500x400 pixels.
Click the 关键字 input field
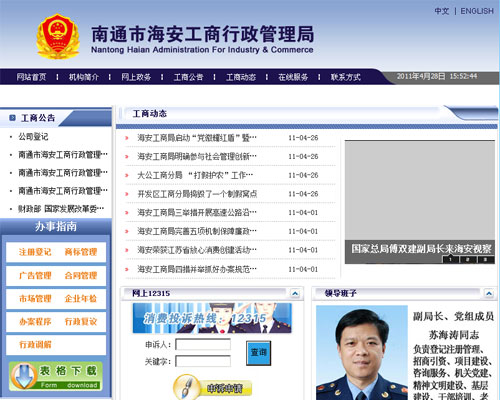point(203,361)
